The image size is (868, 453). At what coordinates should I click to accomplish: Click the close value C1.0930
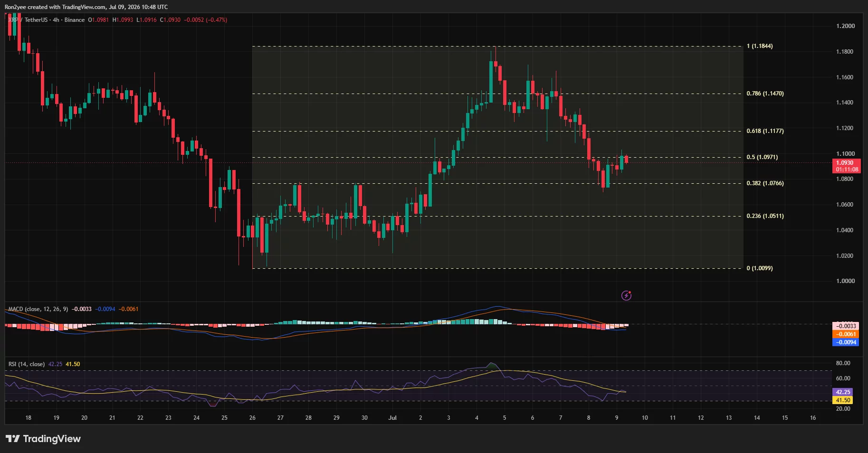(170, 20)
